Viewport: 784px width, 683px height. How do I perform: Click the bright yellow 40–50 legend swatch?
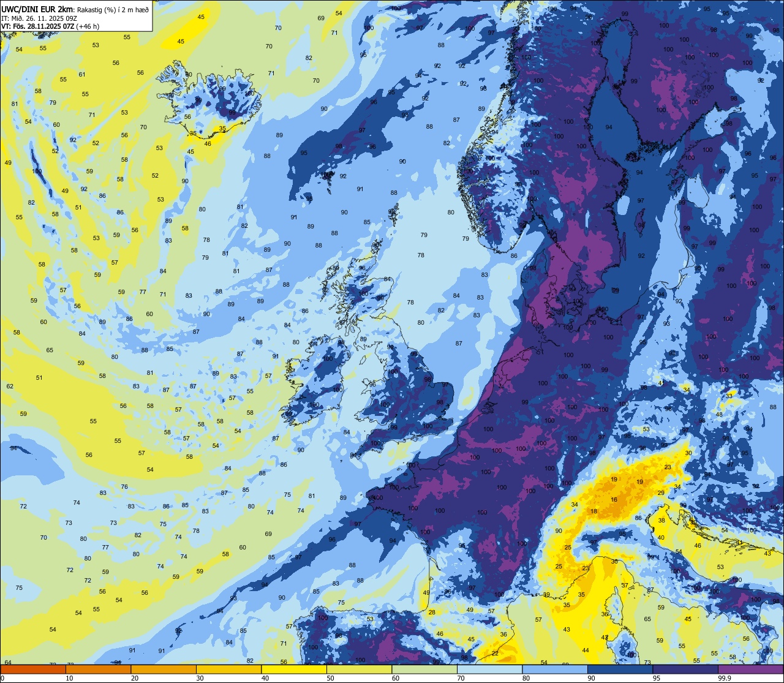pos(294,669)
